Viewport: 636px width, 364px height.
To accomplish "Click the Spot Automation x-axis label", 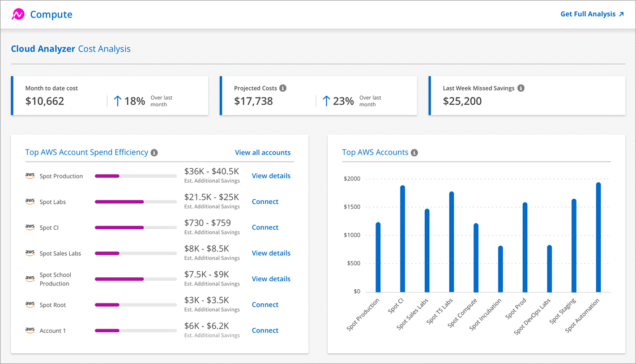I will click(582, 315).
